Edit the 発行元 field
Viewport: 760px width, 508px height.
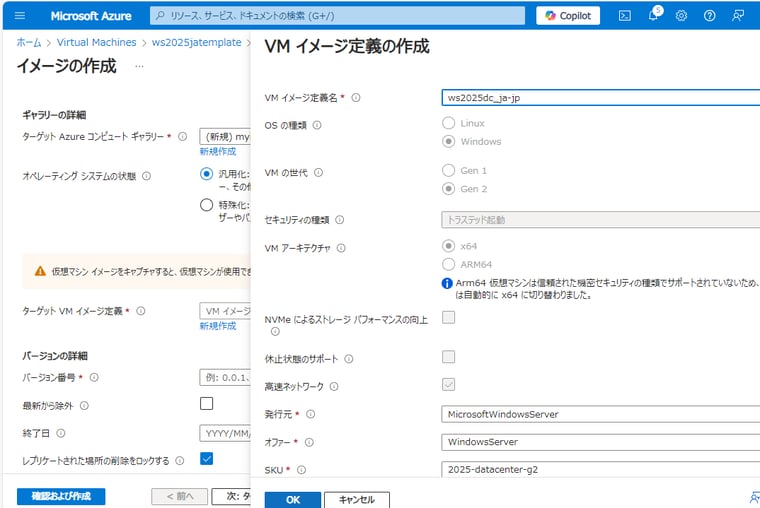[x=601, y=414]
